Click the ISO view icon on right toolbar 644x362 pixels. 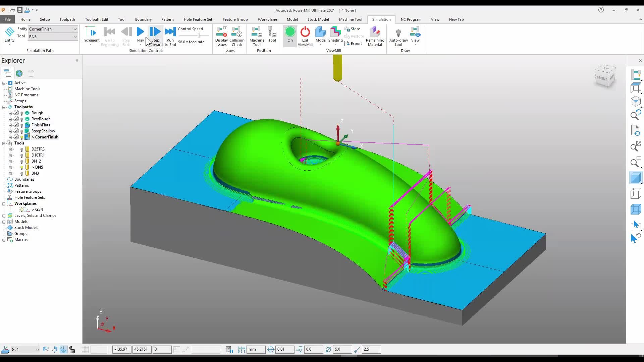636,101
